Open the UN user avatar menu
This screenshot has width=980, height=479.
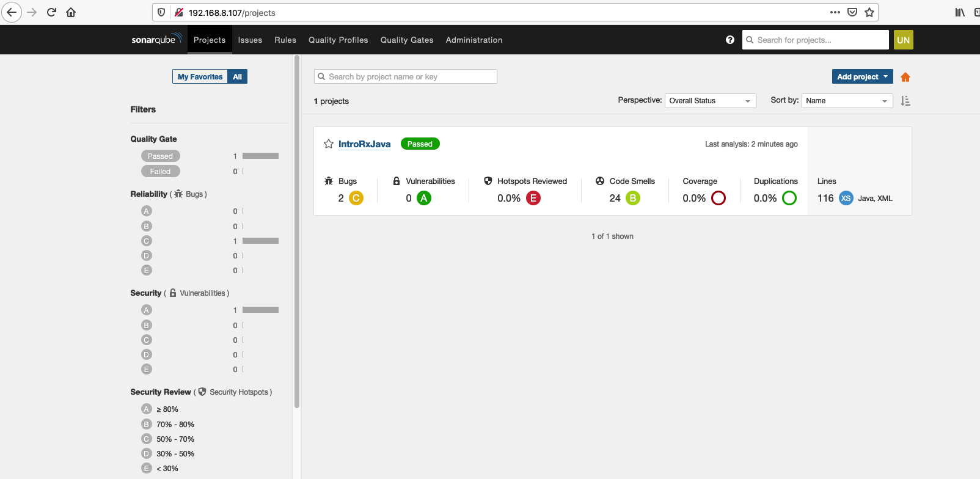point(903,40)
